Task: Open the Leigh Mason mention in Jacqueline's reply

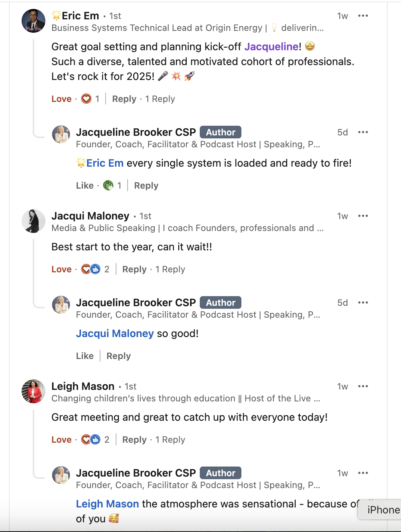Action: pos(107,504)
